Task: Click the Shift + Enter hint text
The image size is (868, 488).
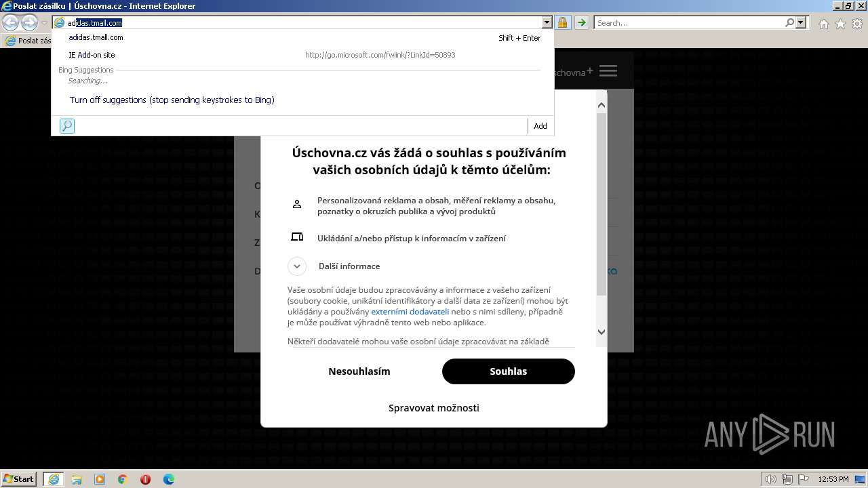Action: 519,38
